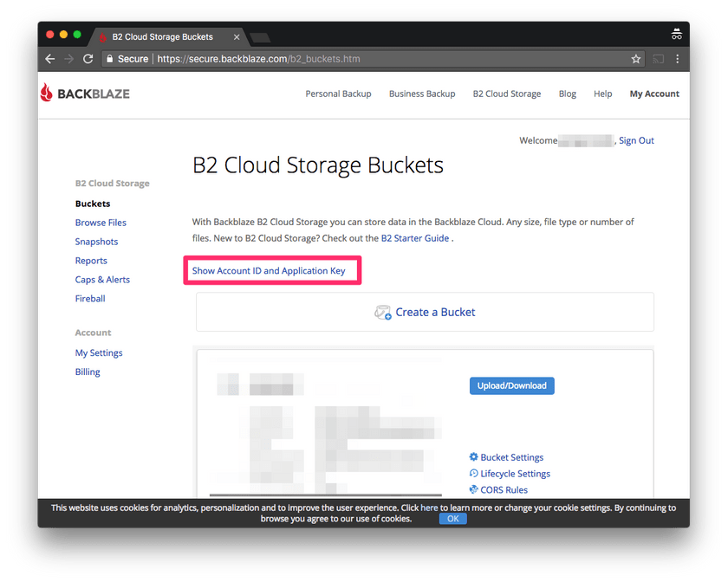Go to Snapshots in sidebar
This screenshot has width=728, height=582.
[x=96, y=242]
